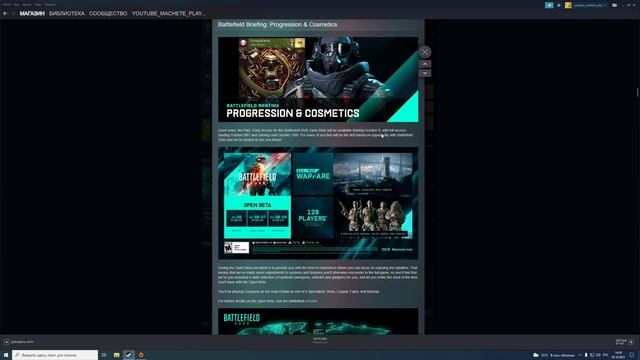Click the Progression & Cosmetics banner image
Screen dimensions: 640x360
pos(318,80)
